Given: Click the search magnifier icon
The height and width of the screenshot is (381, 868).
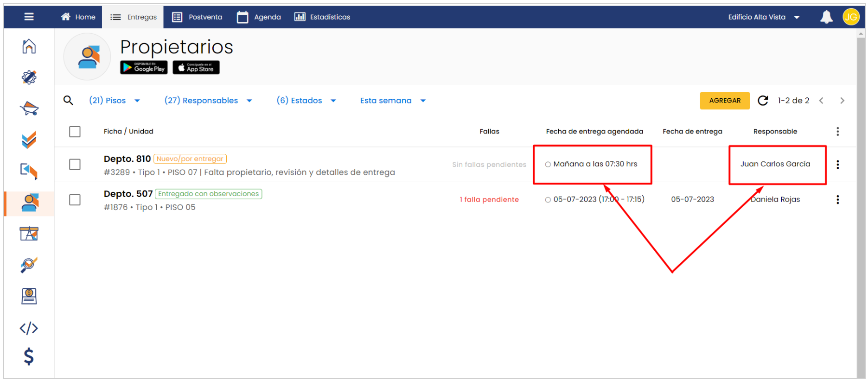Looking at the screenshot, I should (68, 101).
